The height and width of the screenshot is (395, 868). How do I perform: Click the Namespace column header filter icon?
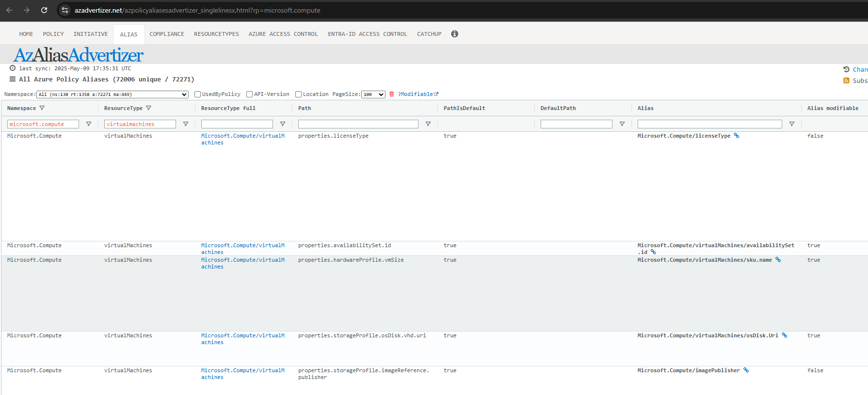pos(42,108)
